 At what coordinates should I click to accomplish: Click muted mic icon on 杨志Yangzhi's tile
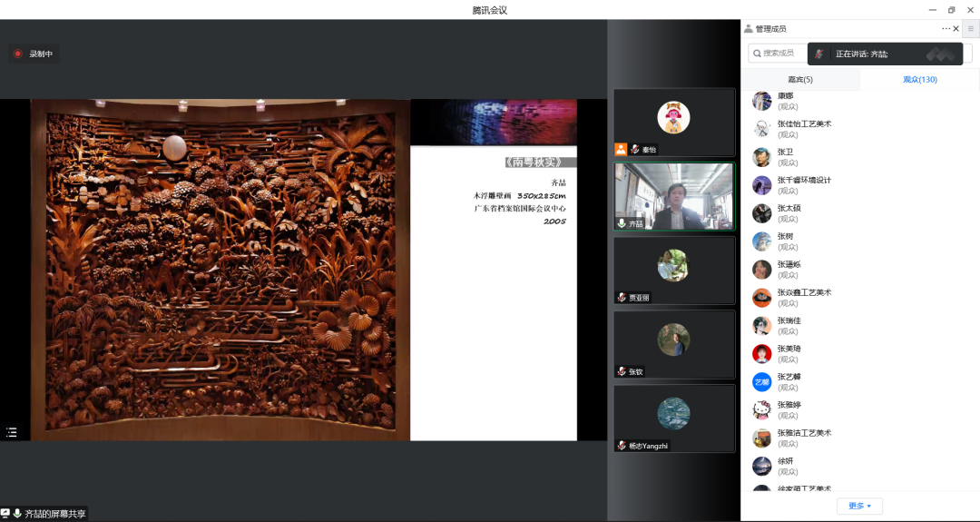pyautogui.click(x=622, y=446)
